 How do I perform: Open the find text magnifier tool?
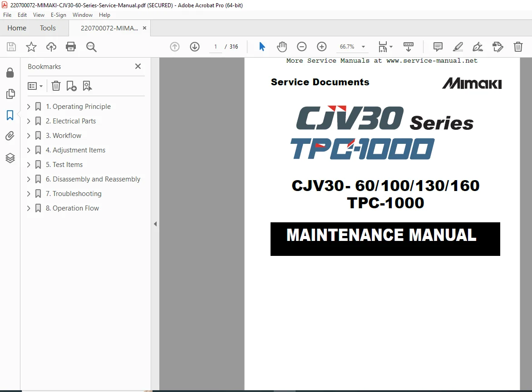(91, 47)
